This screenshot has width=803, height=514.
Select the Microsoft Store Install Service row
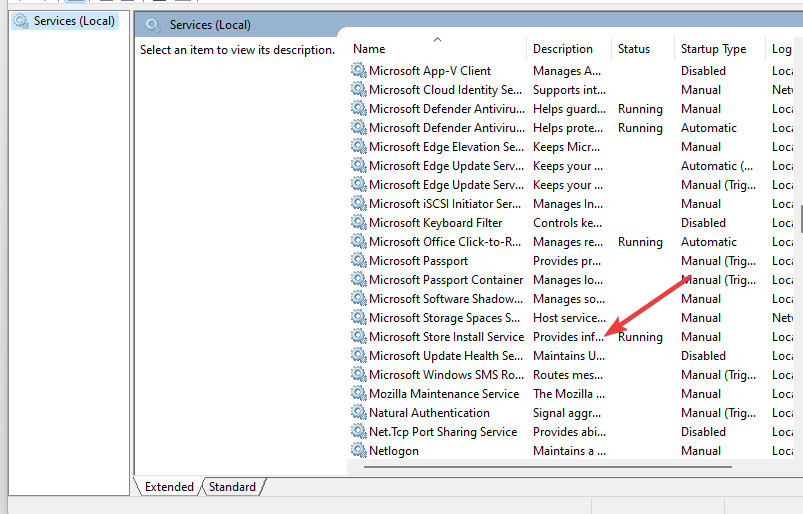coord(447,337)
